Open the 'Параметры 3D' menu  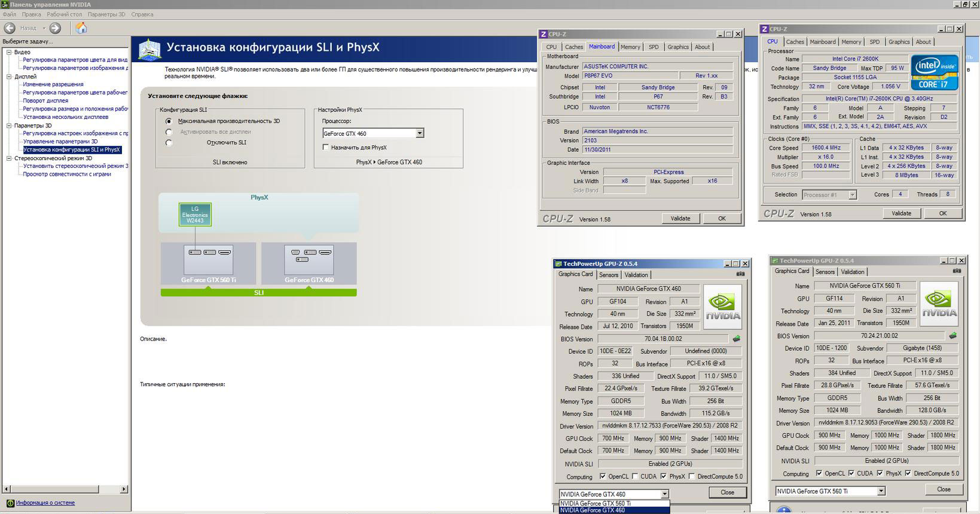tap(106, 14)
